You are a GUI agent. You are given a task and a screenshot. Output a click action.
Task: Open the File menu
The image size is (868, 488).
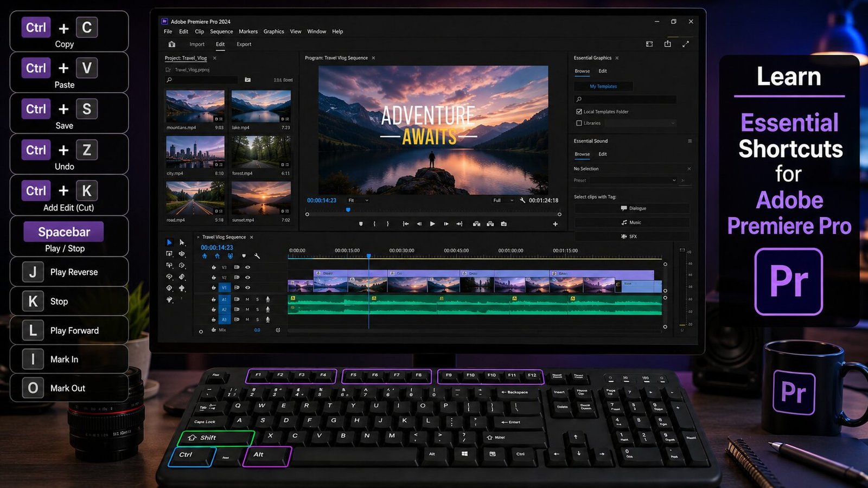tap(168, 31)
